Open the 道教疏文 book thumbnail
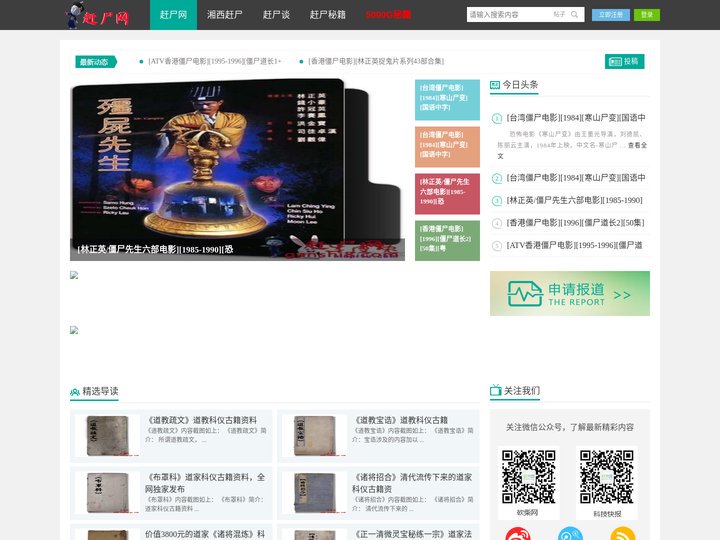 [107, 436]
